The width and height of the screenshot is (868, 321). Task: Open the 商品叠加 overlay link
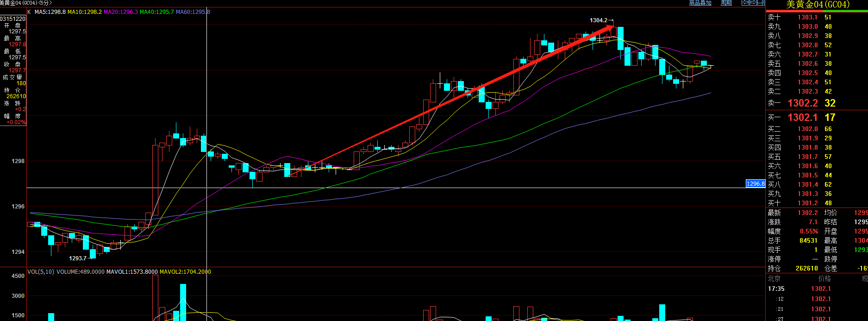700,3
